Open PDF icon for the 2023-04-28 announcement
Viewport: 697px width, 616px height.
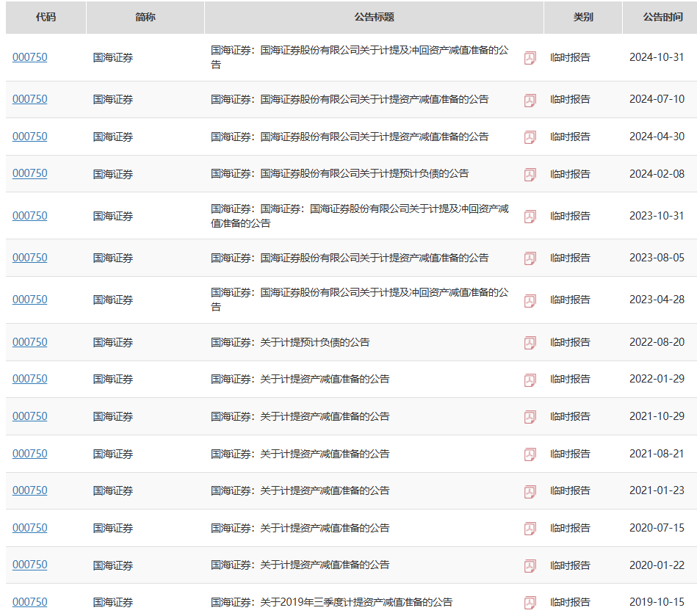[x=530, y=301]
